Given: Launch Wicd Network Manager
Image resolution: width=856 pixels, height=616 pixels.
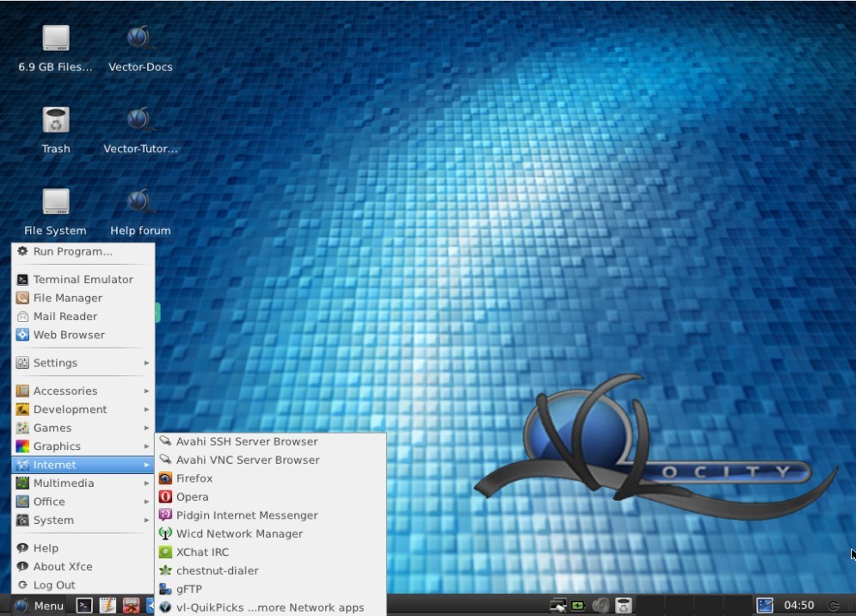Looking at the screenshot, I should (x=271, y=534).
